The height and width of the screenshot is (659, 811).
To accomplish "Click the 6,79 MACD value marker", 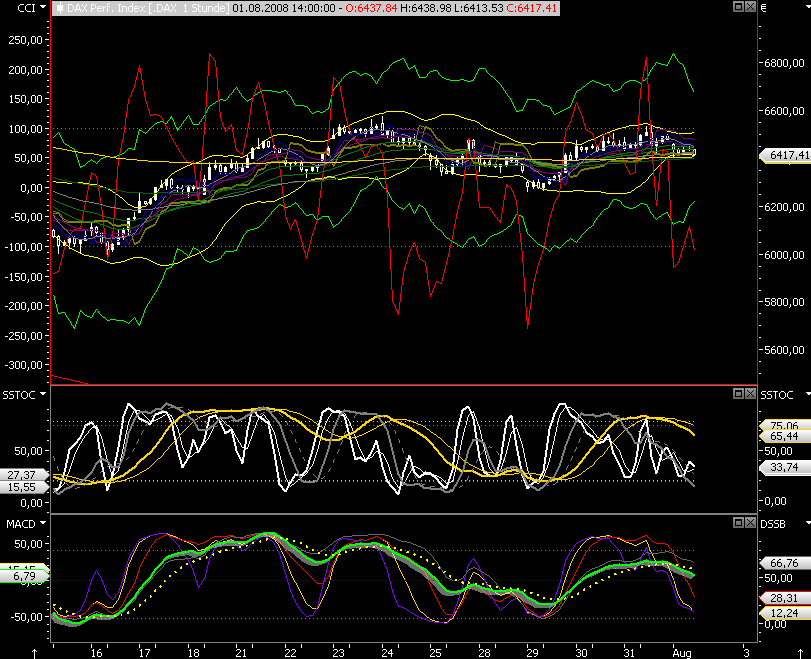I will pos(24,576).
